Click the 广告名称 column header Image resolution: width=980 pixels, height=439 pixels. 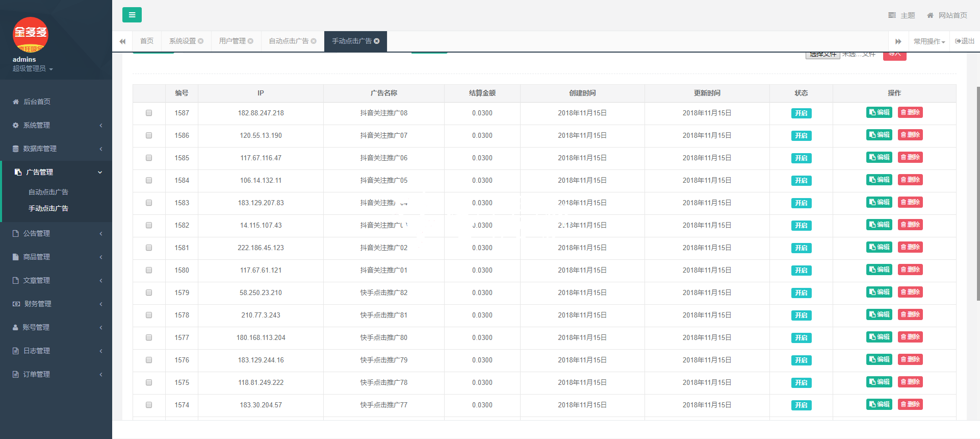coord(384,93)
